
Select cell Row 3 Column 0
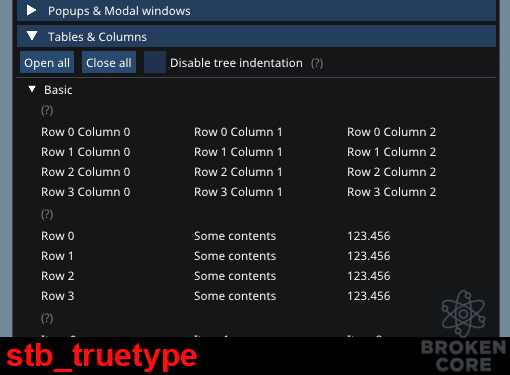click(86, 192)
